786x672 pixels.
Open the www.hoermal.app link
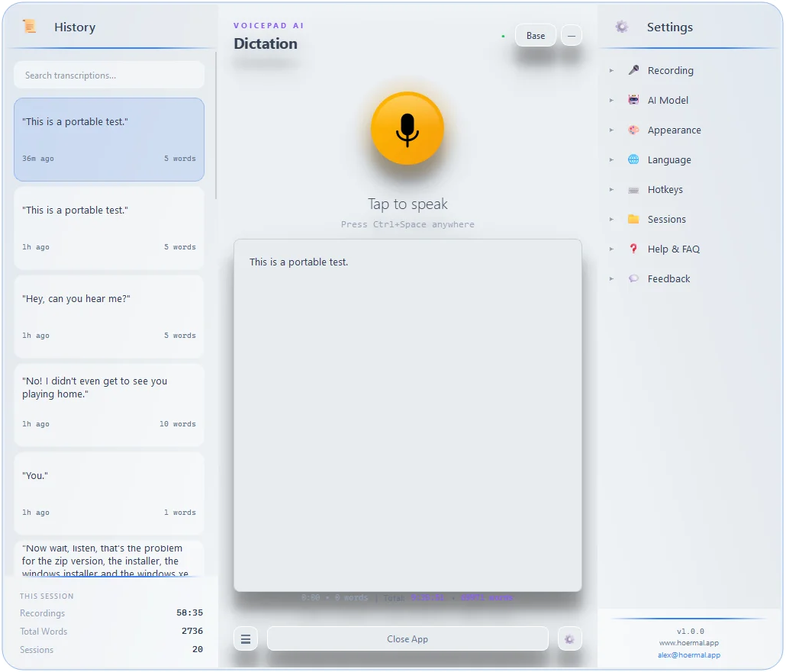point(689,643)
